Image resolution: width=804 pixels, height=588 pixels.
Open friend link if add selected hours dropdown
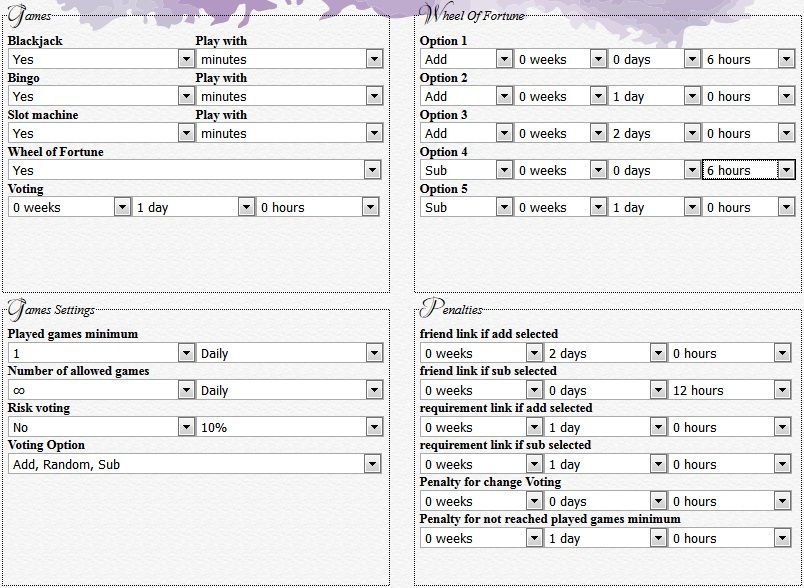tap(730, 353)
